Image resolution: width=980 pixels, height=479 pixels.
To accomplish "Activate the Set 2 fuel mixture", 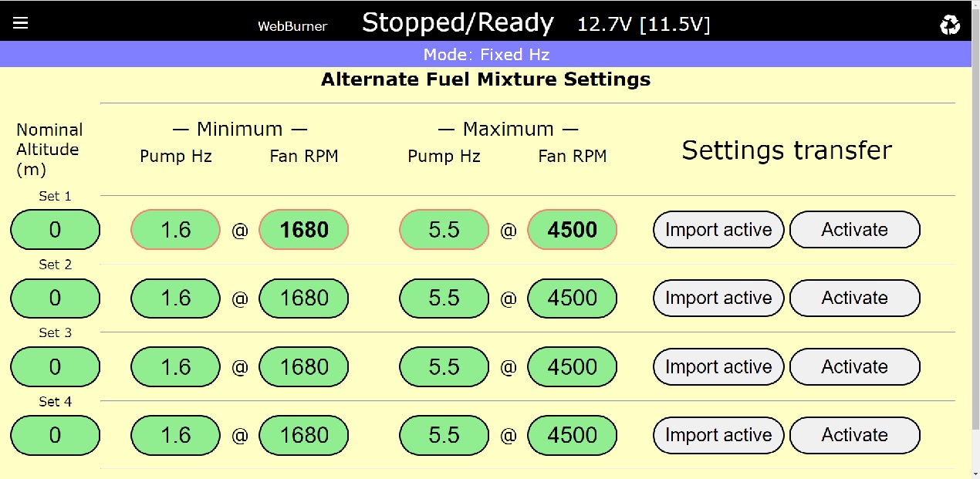I will point(854,299).
